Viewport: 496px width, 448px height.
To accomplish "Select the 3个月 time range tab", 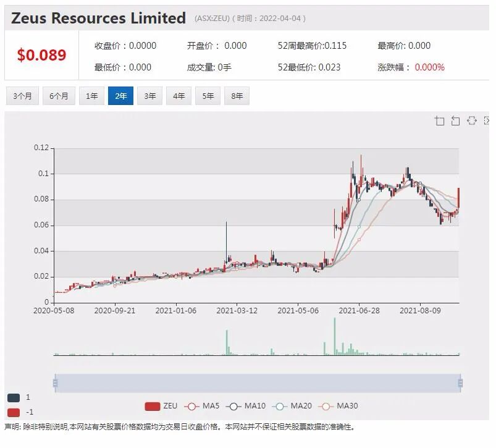I will 22,96.
